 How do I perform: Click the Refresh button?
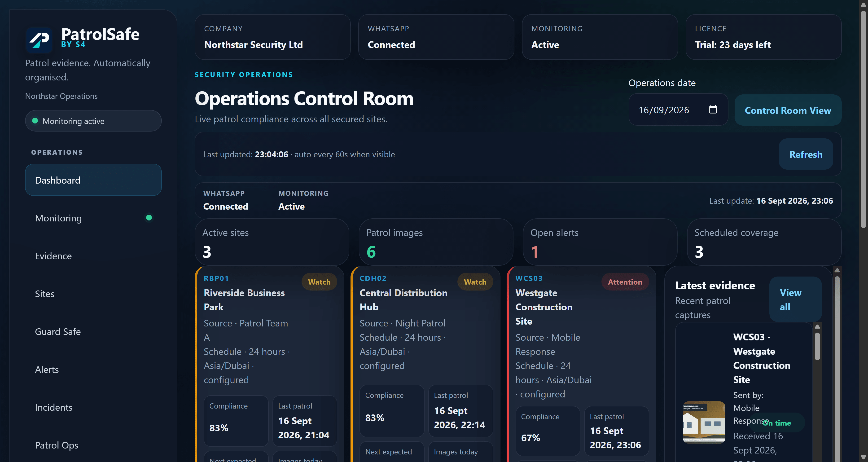(806, 154)
